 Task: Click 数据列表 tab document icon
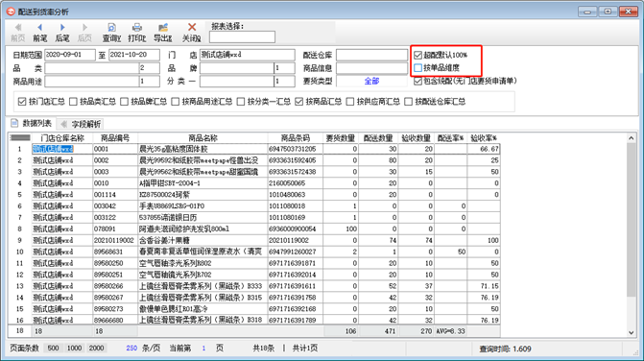14,123
